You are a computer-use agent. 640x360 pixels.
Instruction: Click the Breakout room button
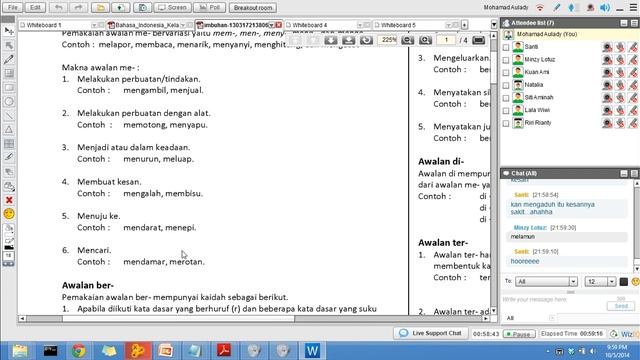253,7
